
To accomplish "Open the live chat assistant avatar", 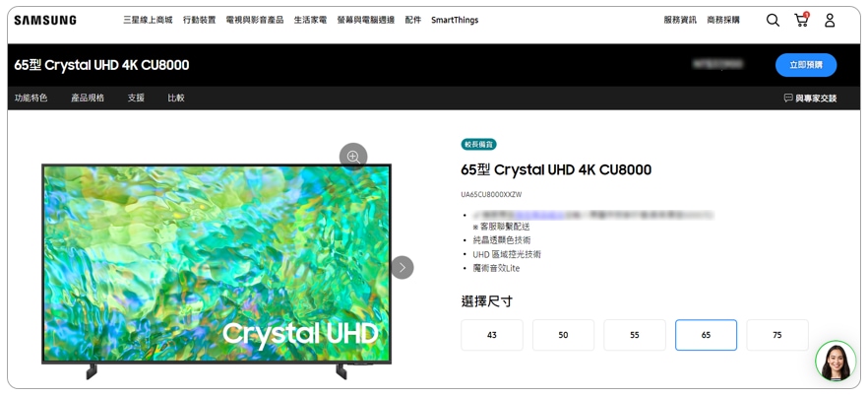I will [836, 361].
